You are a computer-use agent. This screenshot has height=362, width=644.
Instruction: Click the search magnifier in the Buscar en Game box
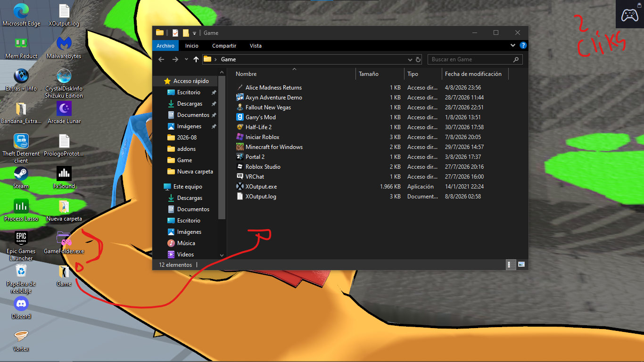pyautogui.click(x=516, y=59)
